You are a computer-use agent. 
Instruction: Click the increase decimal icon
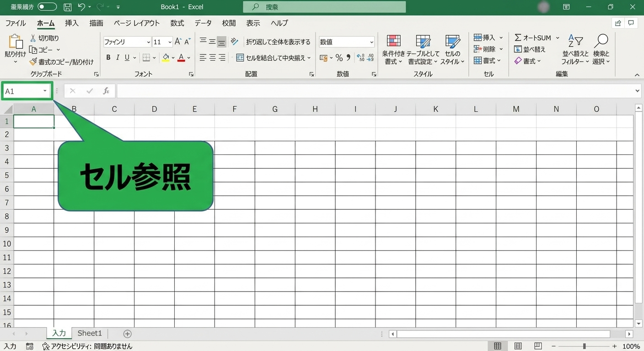(360, 58)
